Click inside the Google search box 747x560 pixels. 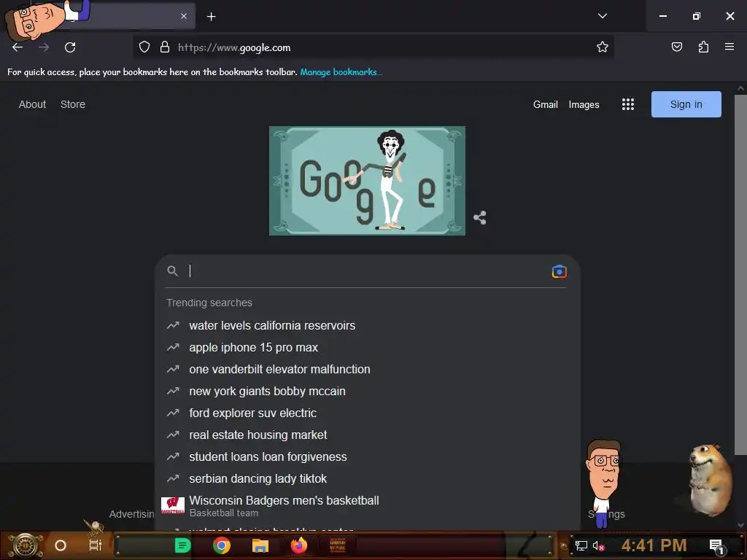click(367, 271)
